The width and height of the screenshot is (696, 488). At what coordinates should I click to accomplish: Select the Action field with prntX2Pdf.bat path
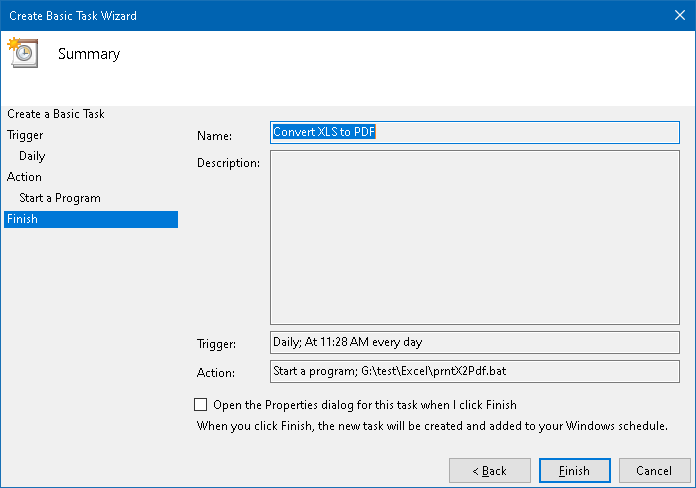475,371
